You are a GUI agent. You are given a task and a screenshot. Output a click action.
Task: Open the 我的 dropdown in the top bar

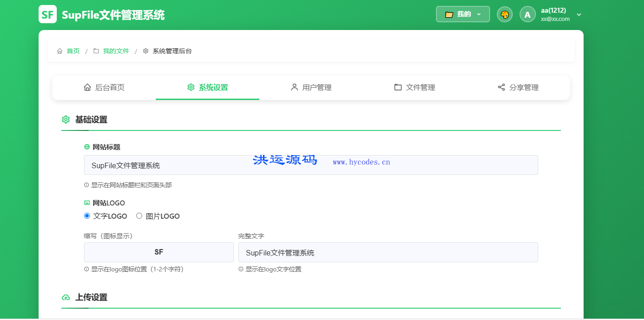463,14
